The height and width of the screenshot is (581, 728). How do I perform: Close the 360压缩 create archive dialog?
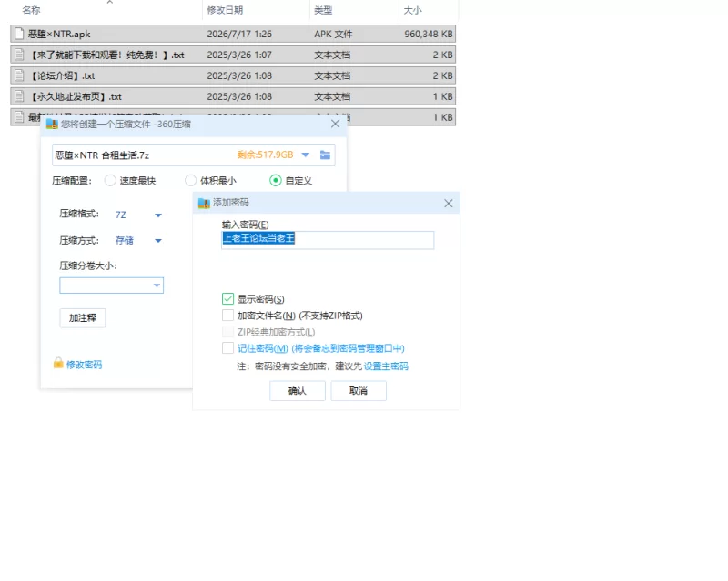point(335,124)
